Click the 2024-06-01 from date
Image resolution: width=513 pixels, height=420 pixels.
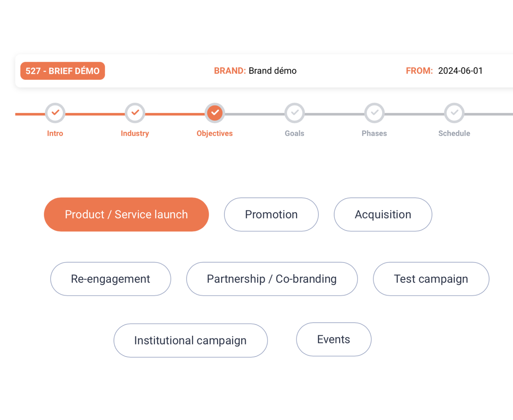coord(460,71)
